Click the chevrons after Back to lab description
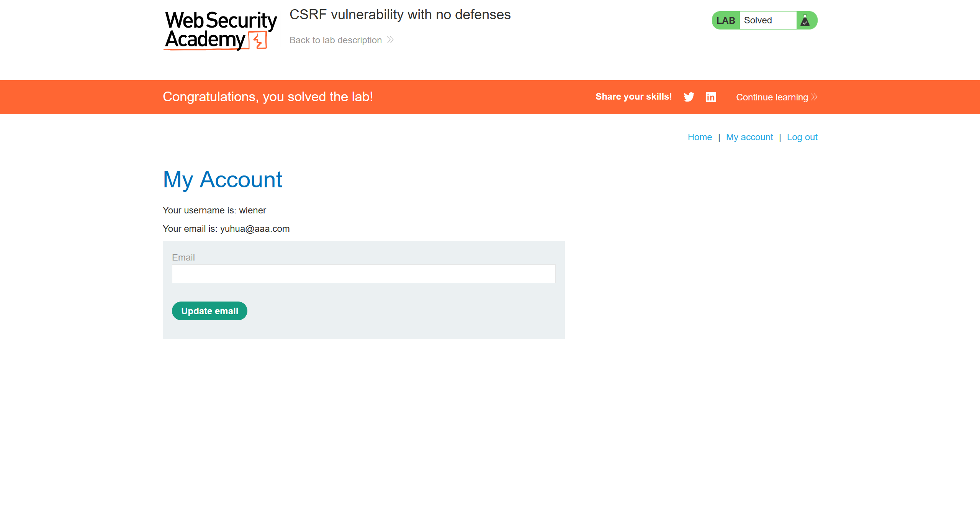The image size is (980, 518). click(x=390, y=40)
